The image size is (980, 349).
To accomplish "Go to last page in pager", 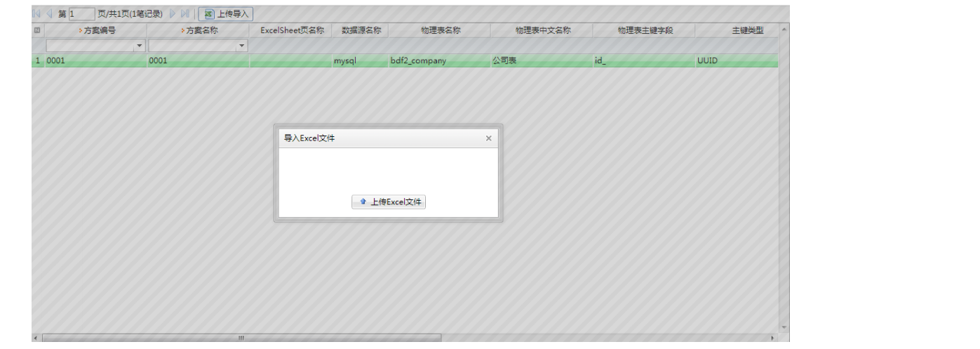I will (185, 13).
